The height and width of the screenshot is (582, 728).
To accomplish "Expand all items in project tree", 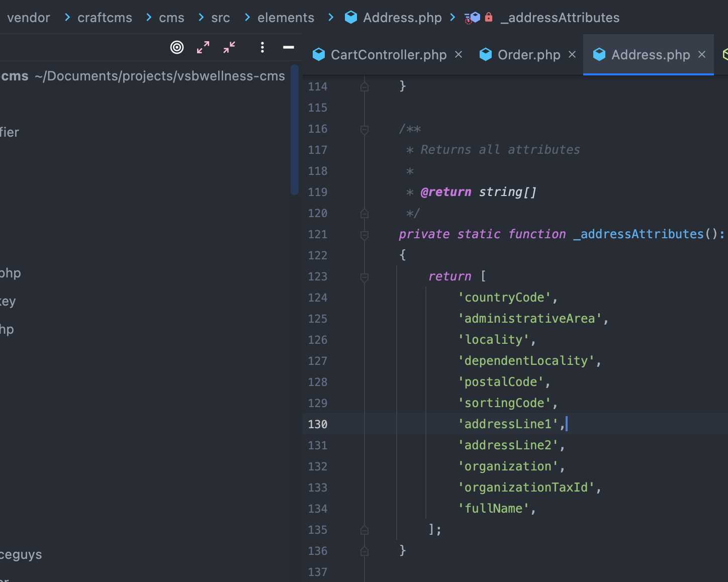I will pos(203,47).
